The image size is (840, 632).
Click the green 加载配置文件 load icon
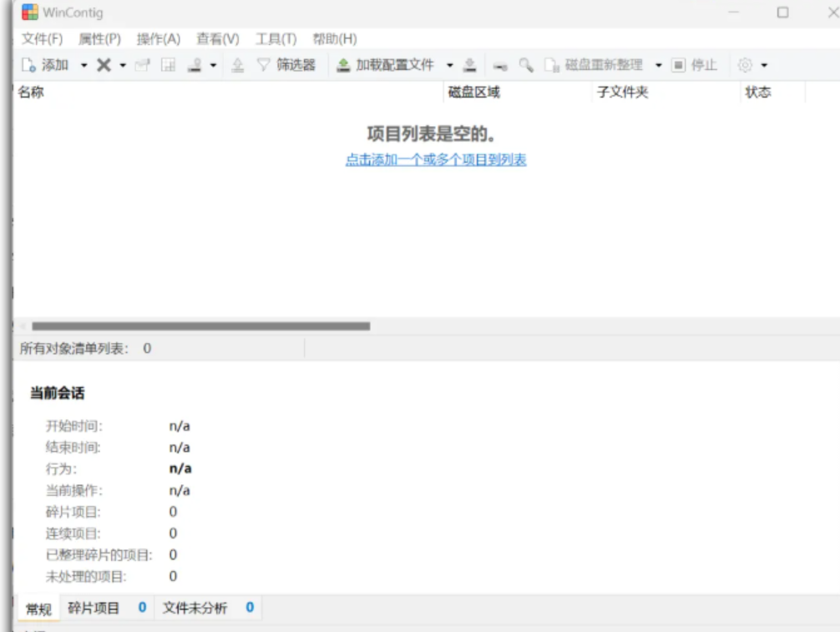[x=343, y=65]
